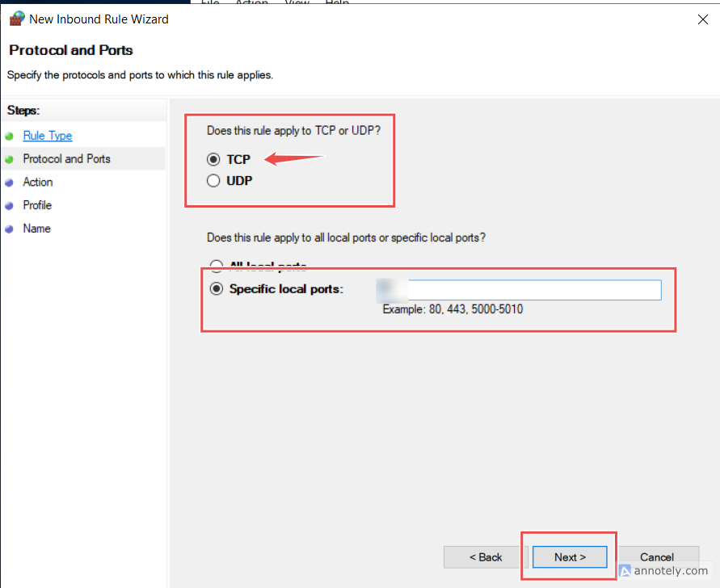The height and width of the screenshot is (588, 720).
Task: Go to the Profile step label
Action: point(37,205)
